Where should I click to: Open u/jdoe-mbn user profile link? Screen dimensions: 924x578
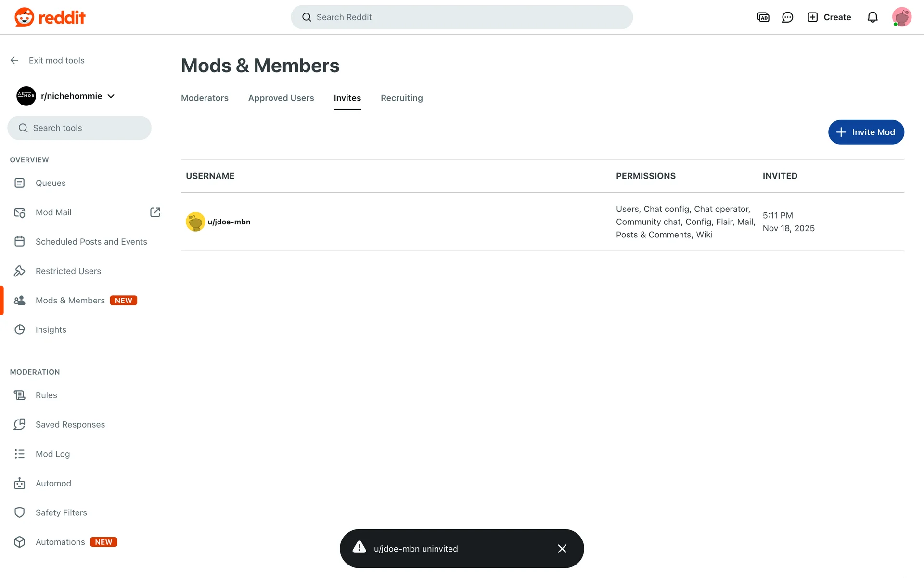pos(229,222)
